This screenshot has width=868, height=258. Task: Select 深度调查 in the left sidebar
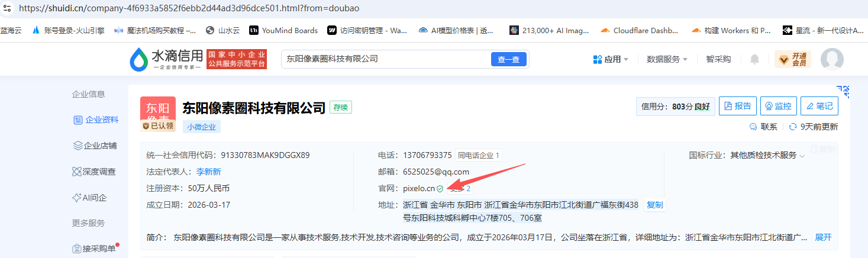93,172
